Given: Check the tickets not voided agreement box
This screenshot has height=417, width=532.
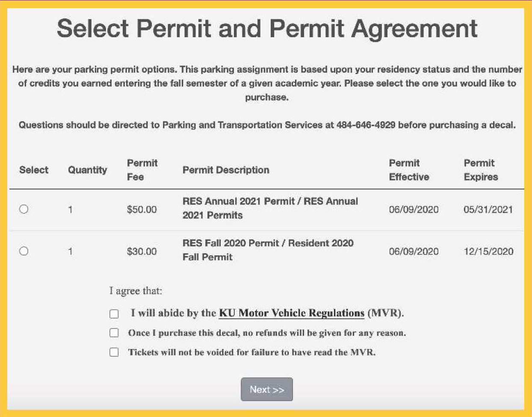Looking at the screenshot, I should pos(114,352).
